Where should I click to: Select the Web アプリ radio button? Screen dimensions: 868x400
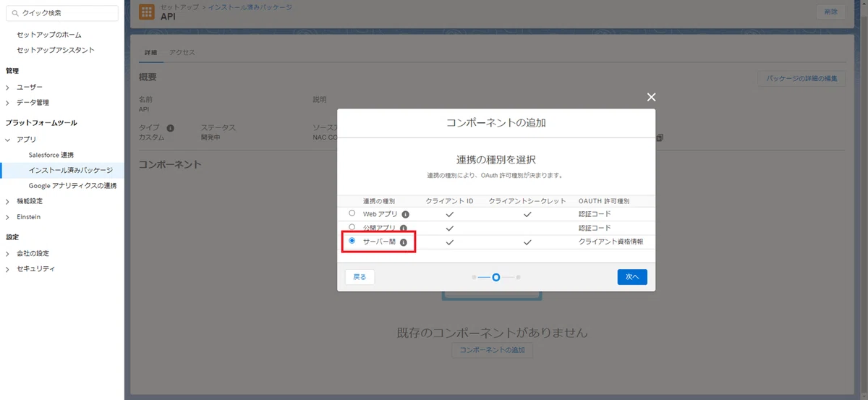(x=352, y=214)
